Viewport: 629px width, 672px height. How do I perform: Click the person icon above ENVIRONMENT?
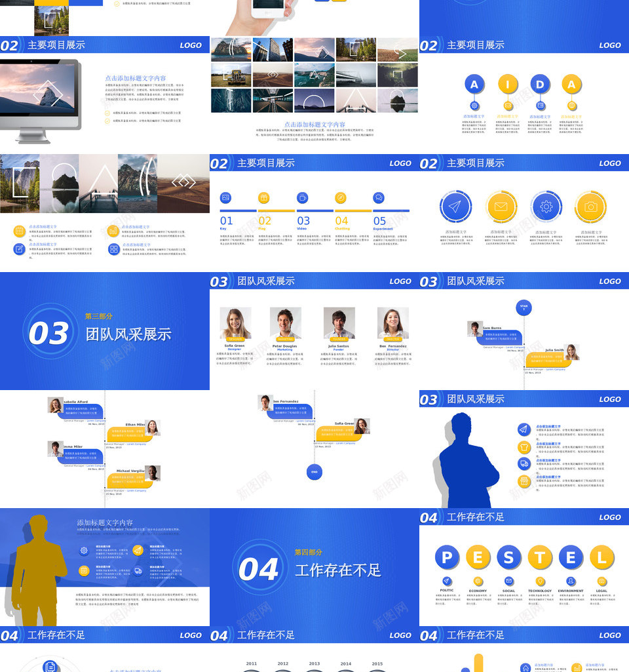click(571, 581)
